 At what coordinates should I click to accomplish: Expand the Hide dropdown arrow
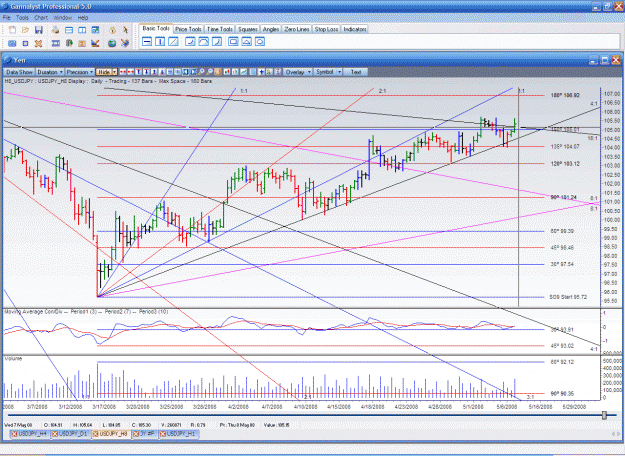pyautogui.click(x=115, y=72)
